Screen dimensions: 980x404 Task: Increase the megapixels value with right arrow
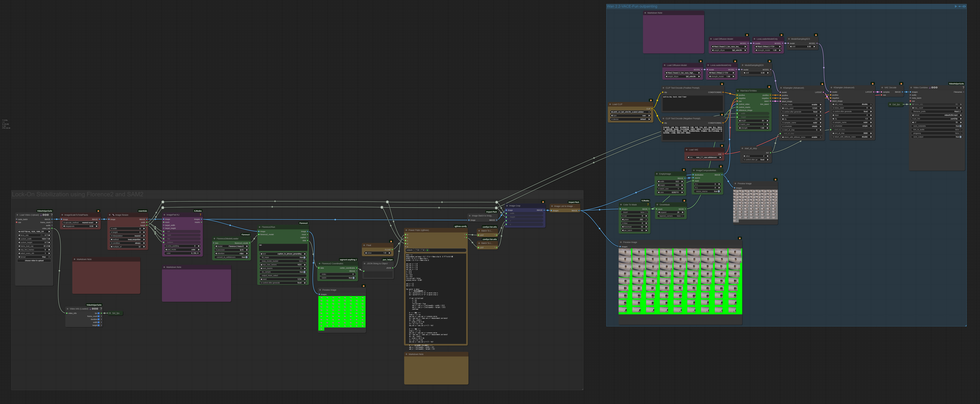[x=97, y=226]
